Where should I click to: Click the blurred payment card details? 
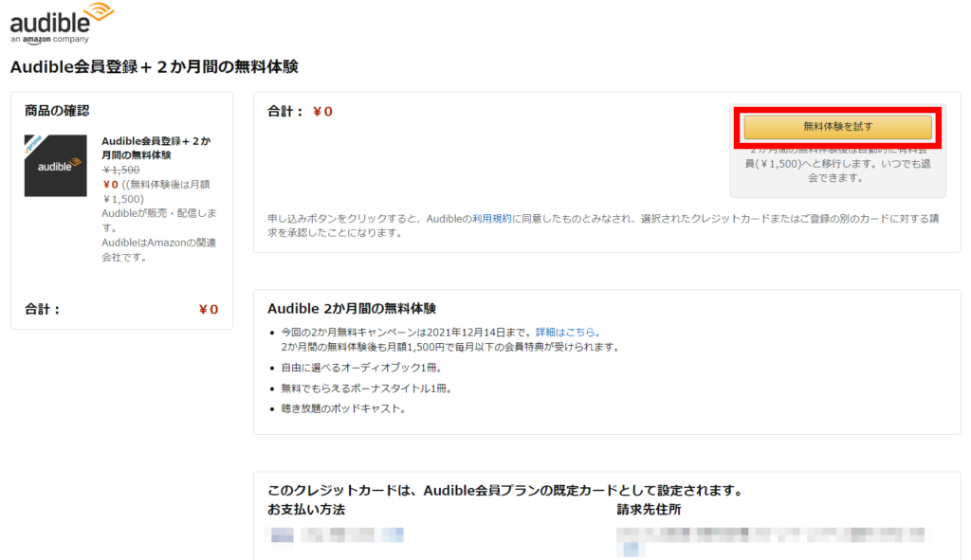[x=338, y=535]
